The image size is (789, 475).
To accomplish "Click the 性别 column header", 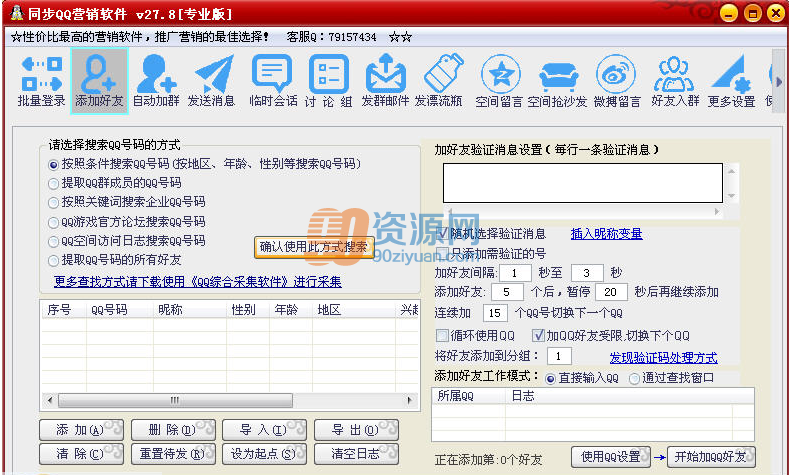I will 248,309.
